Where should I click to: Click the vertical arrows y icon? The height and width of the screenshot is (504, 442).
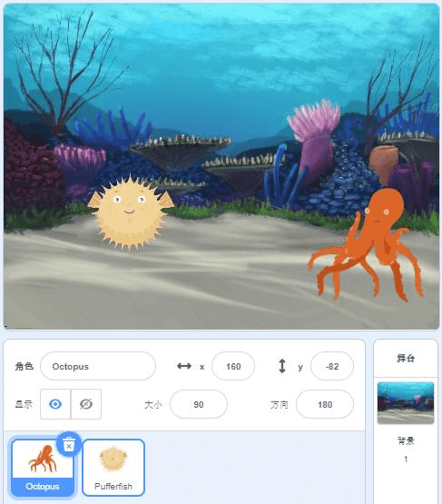coord(282,366)
